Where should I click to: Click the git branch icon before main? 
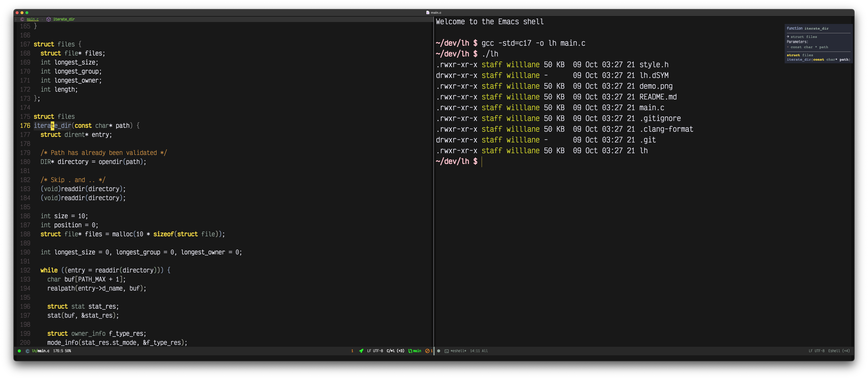[410, 351]
